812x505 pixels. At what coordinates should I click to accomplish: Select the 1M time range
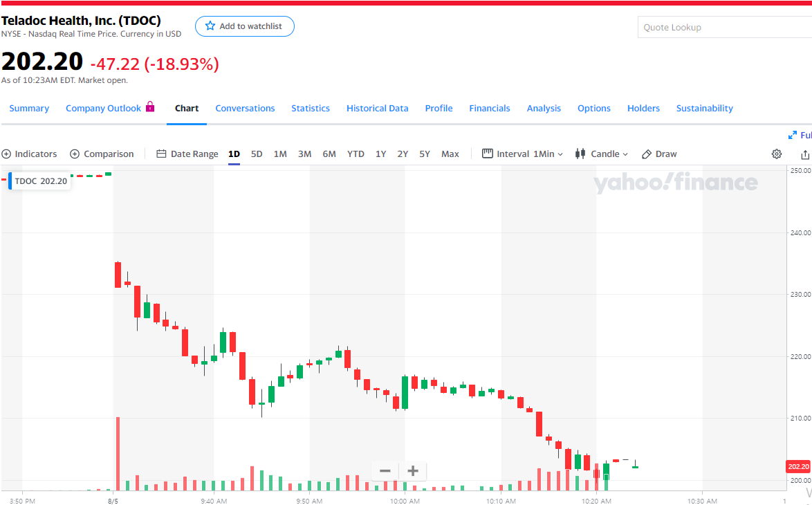tap(280, 154)
